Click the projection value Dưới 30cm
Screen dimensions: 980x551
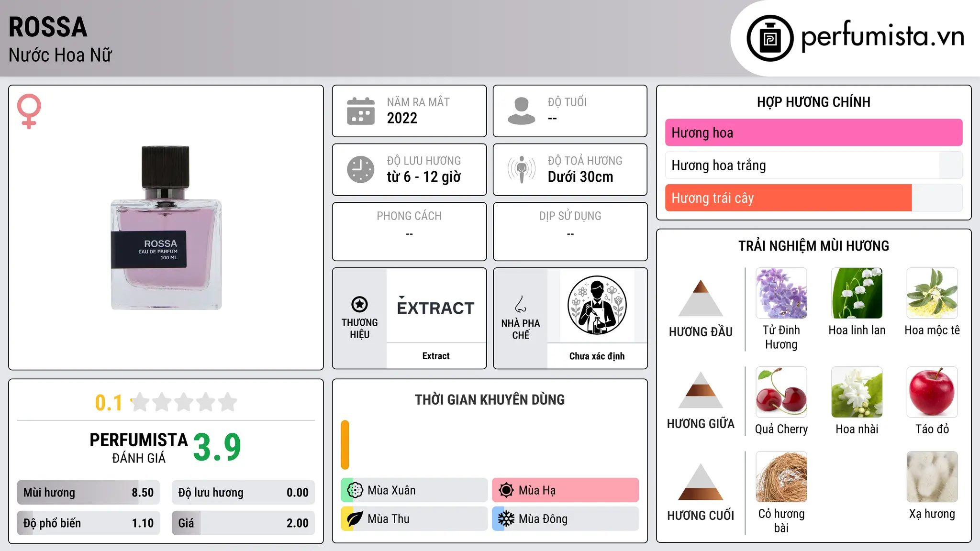coord(580,177)
